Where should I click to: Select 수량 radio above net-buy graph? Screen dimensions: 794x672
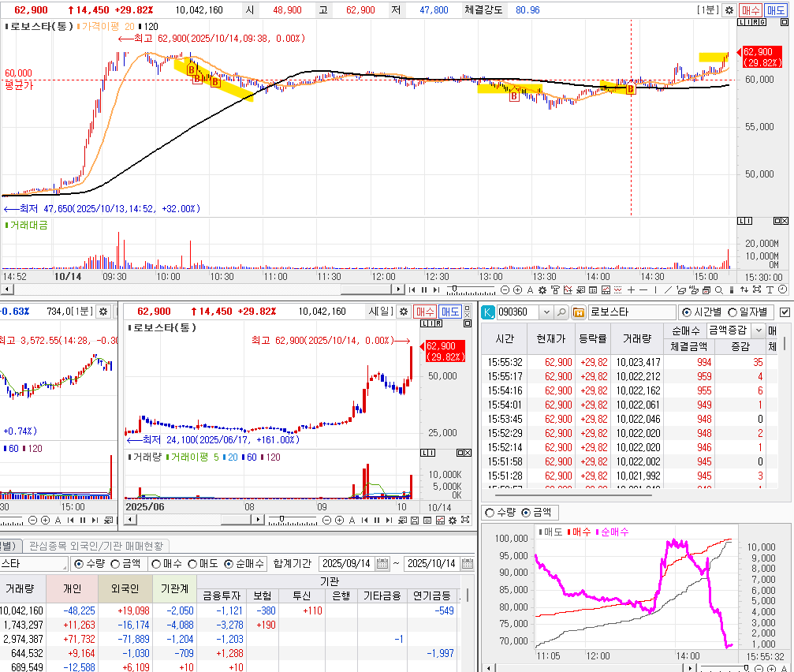coord(490,513)
